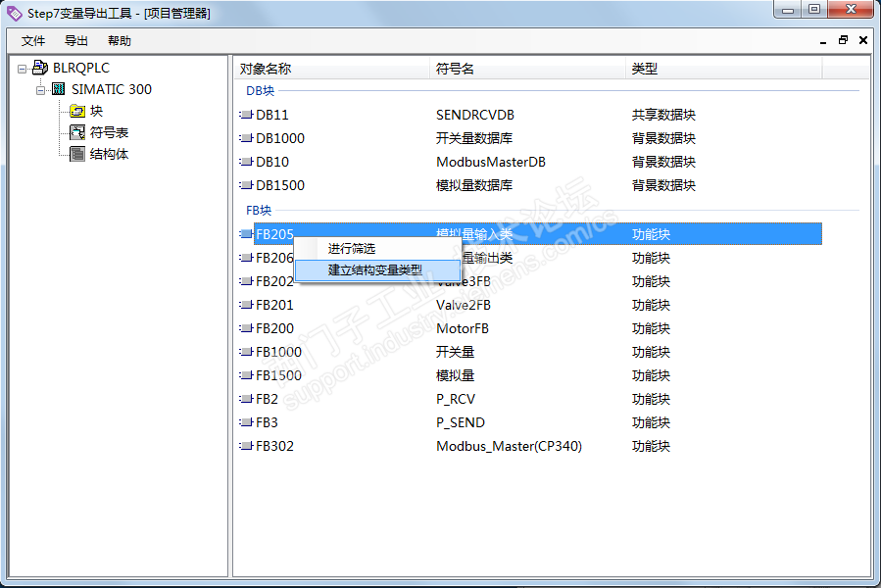Click the P_SEND symbol name

coord(461,423)
